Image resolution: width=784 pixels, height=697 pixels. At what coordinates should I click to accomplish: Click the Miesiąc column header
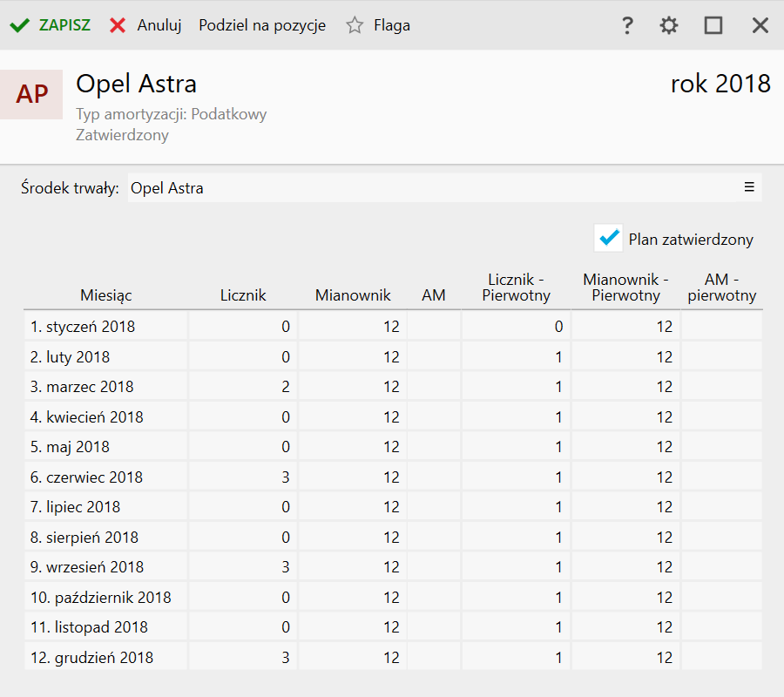[106, 295]
